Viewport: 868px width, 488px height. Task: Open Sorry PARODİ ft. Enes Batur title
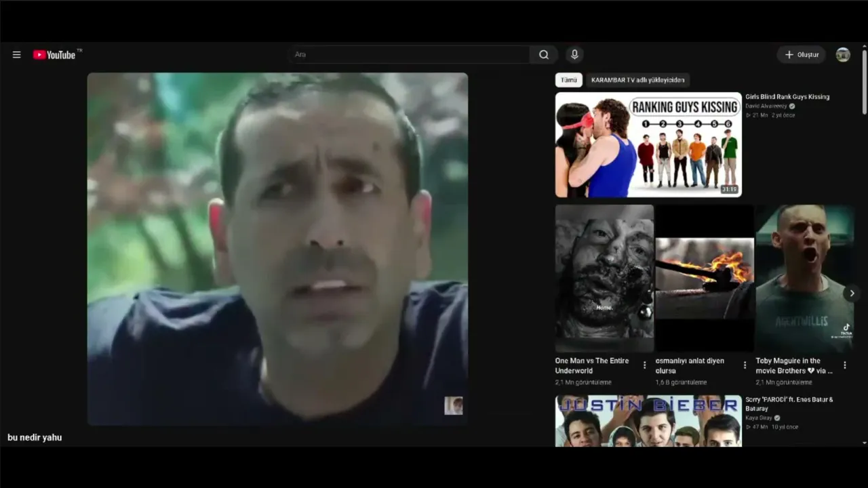(789, 404)
